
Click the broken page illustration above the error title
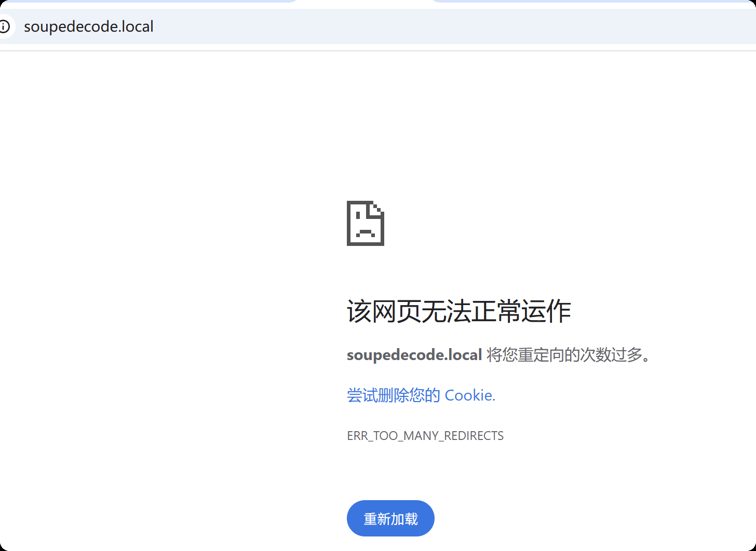point(365,224)
